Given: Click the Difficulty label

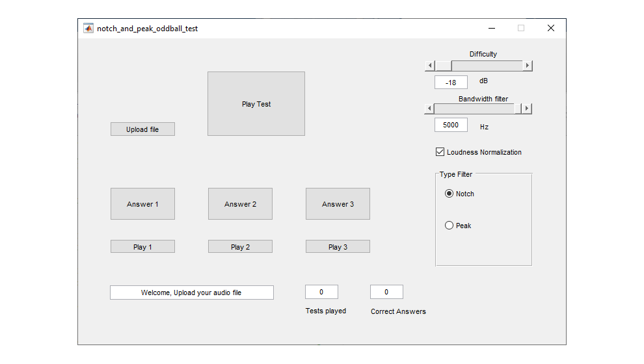Looking at the screenshot, I should coord(483,54).
